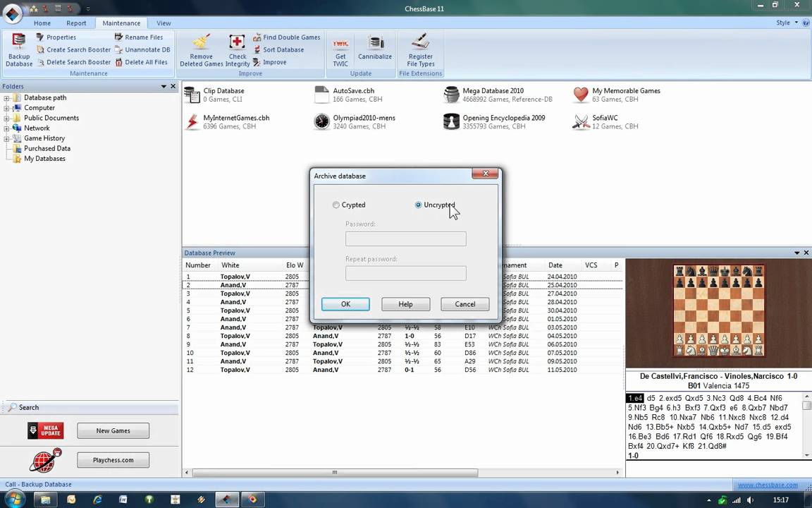
Task: Select the Uncrypted radio option
Action: [435, 205]
